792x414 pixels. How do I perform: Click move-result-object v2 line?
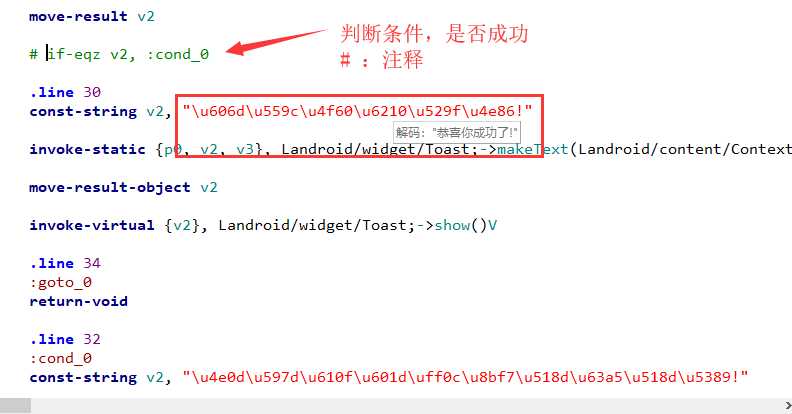[x=123, y=187]
